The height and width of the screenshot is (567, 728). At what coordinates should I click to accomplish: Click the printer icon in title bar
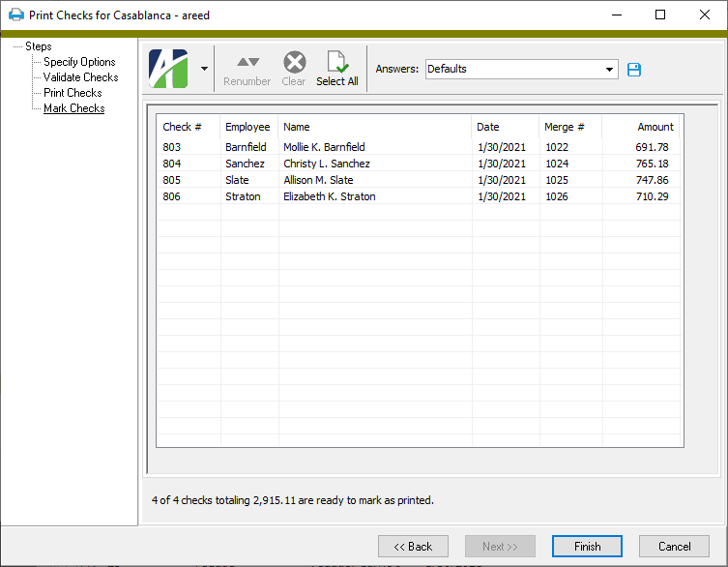(16, 15)
